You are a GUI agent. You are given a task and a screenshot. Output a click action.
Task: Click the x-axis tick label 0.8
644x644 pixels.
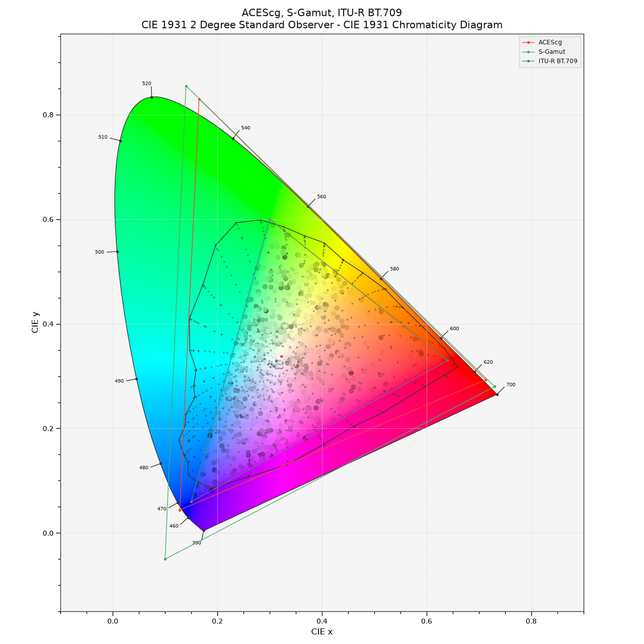531,621
